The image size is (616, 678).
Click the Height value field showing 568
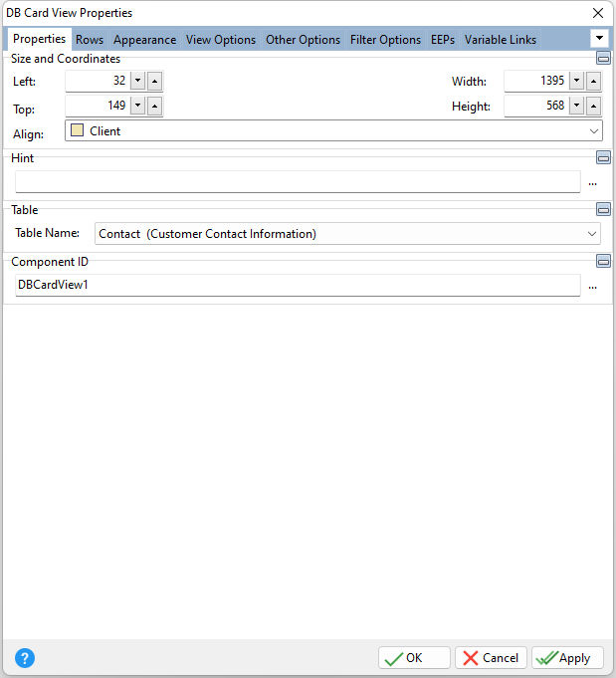pyautogui.click(x=536, y=106)
